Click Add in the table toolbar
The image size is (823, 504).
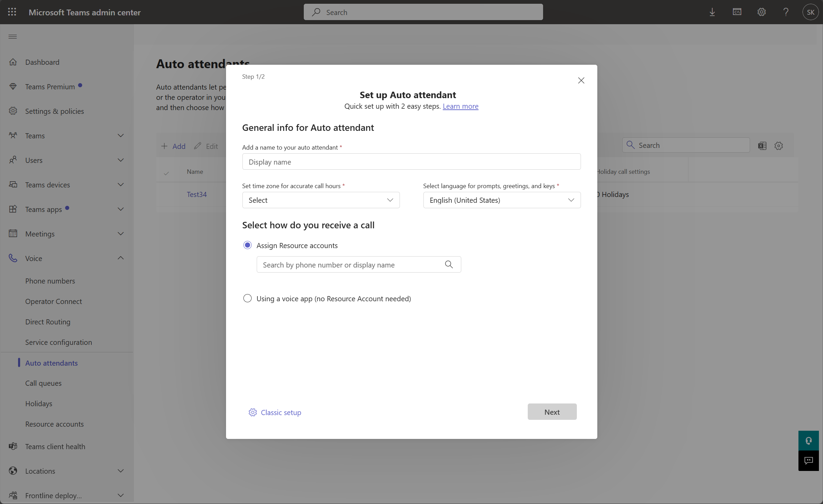pyautogui.click(x=173, y=146)
